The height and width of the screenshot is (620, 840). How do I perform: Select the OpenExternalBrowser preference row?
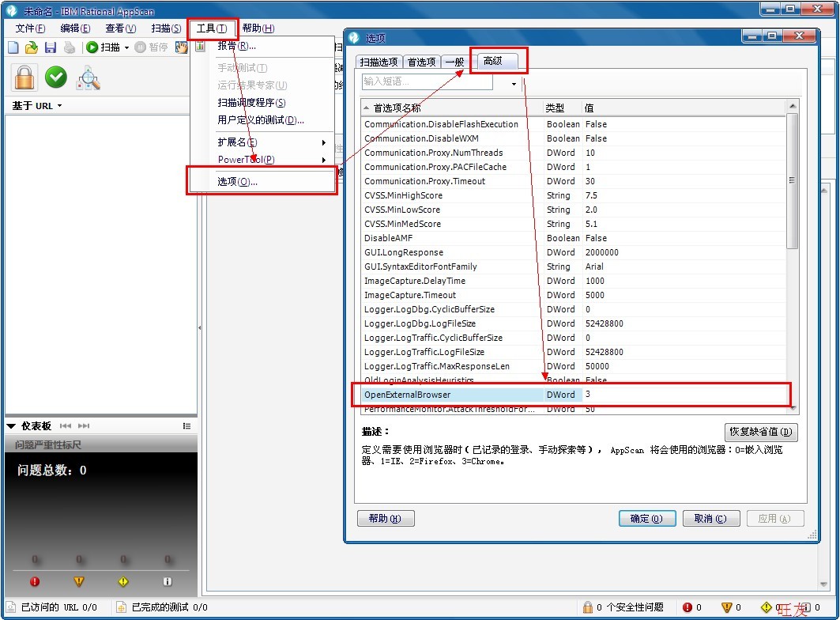[573, 395]
